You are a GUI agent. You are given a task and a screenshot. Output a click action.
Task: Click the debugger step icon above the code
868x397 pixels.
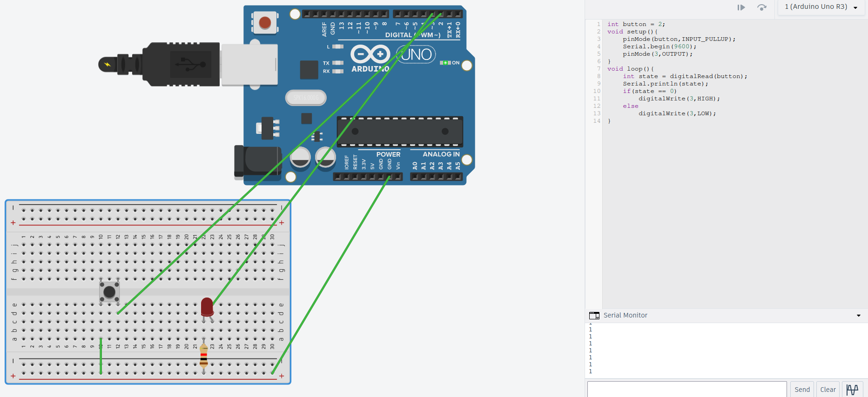click(741, 7)
